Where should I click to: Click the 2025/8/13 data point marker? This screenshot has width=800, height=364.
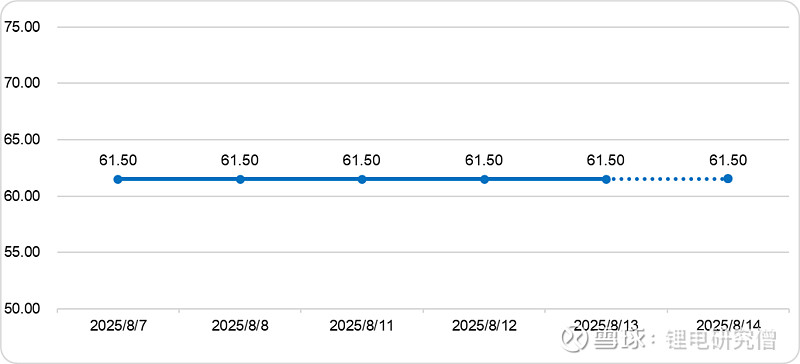tap(606, 179)
